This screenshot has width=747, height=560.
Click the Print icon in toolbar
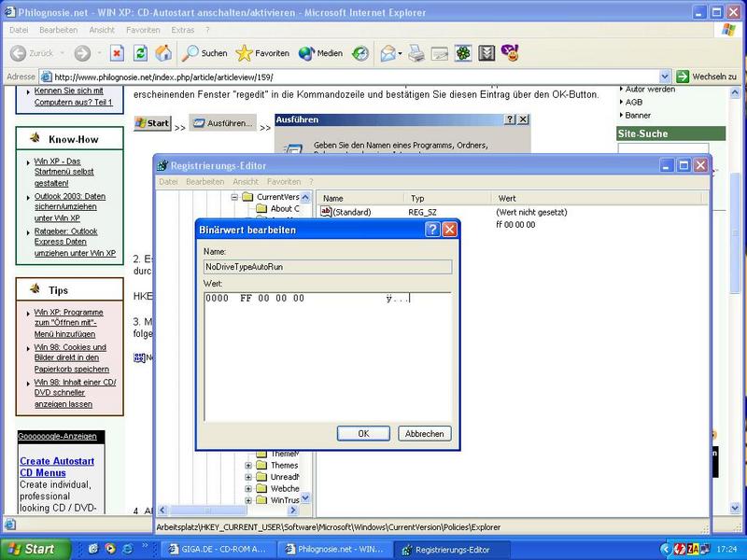point(415,53)
